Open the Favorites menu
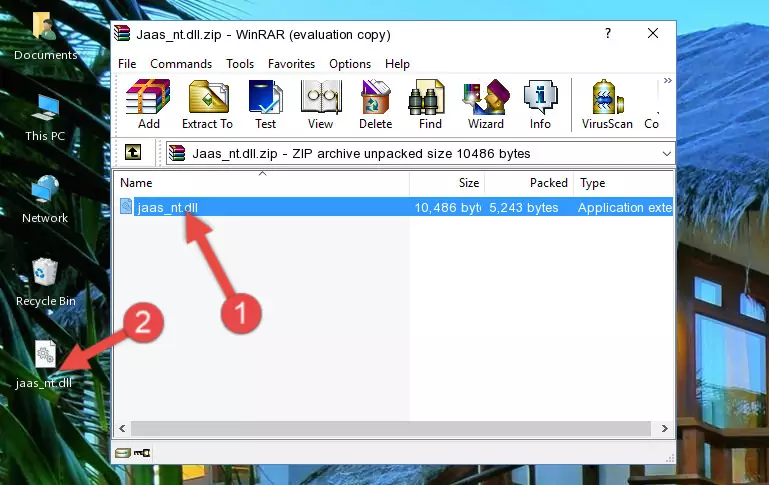This screenshot has width=769, height=485. (291, 64)
